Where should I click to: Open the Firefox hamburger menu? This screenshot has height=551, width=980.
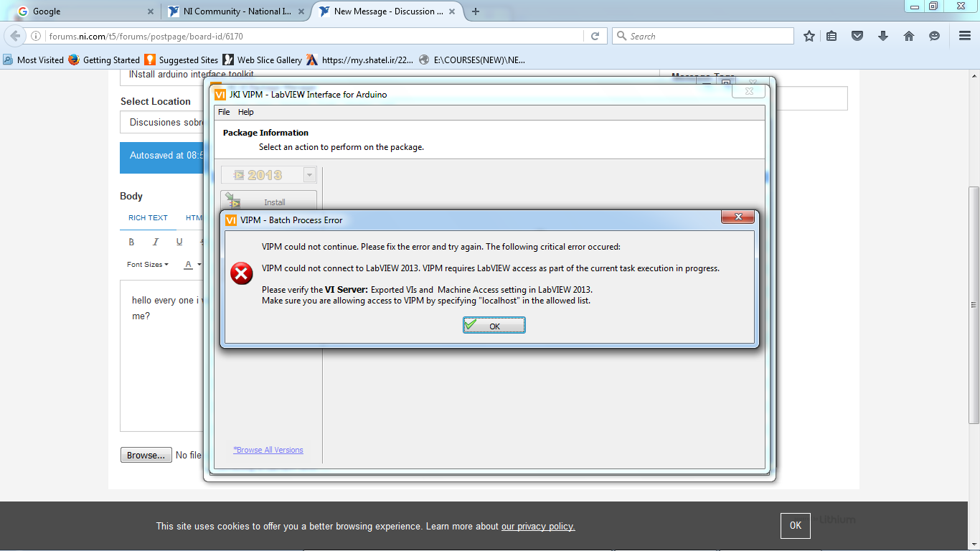tap(965, 36)
